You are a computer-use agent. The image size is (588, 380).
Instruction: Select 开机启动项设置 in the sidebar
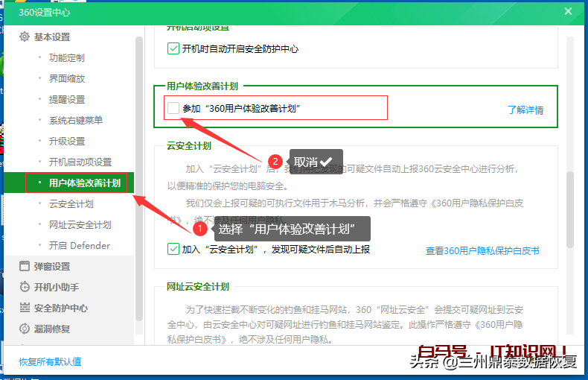tap(80, 162)
